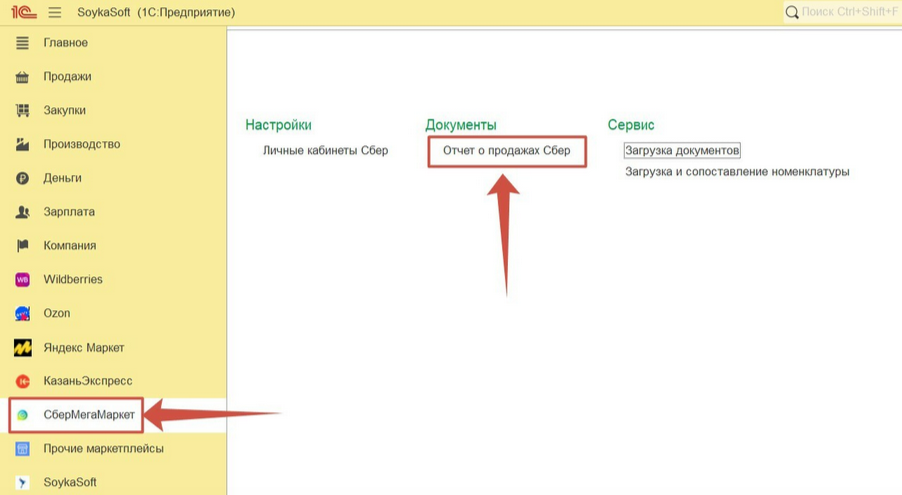Select КазаньЭкспресс in the sidebar
Viewport: 902px width, 495px height.
pos(87,381)
